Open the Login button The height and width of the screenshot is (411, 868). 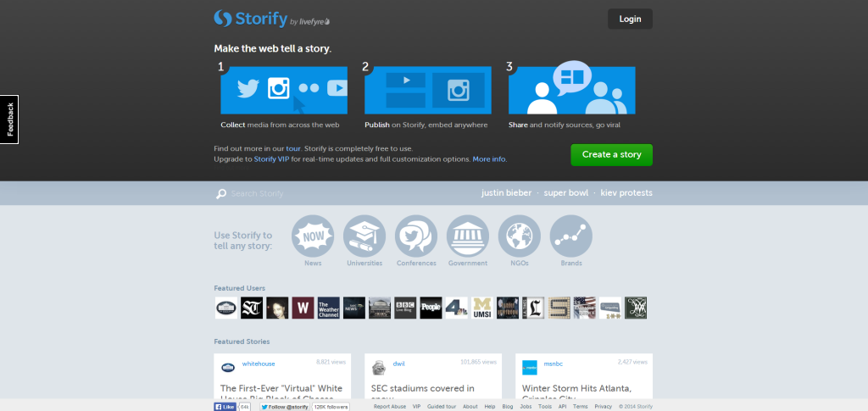(x=630, y=19)
